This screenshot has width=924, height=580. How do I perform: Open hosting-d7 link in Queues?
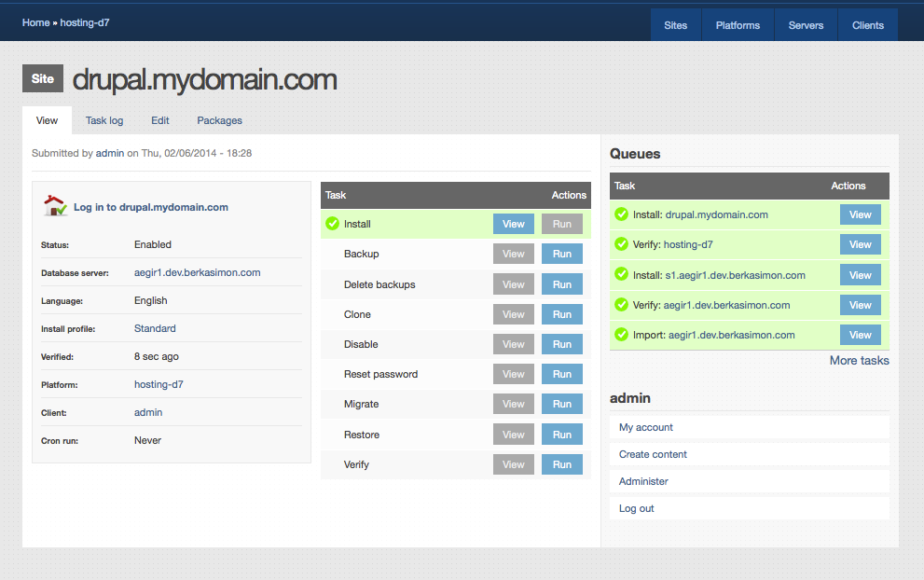click(x=688, y=244)
